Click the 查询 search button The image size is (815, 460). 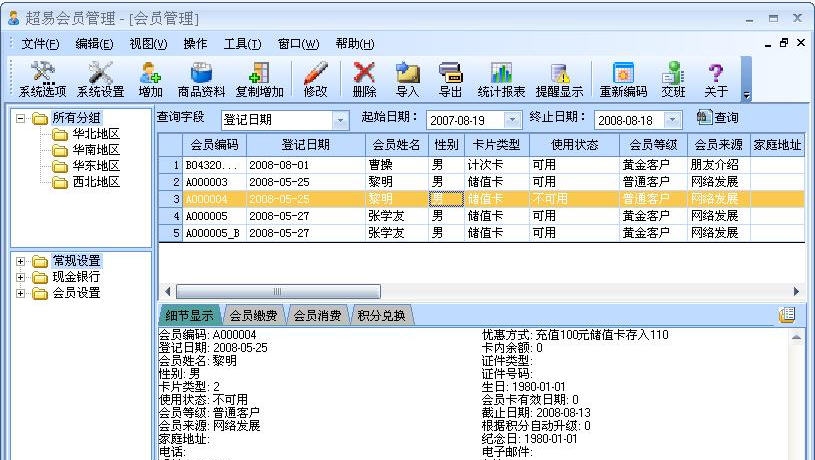click(x=718, y=118)
